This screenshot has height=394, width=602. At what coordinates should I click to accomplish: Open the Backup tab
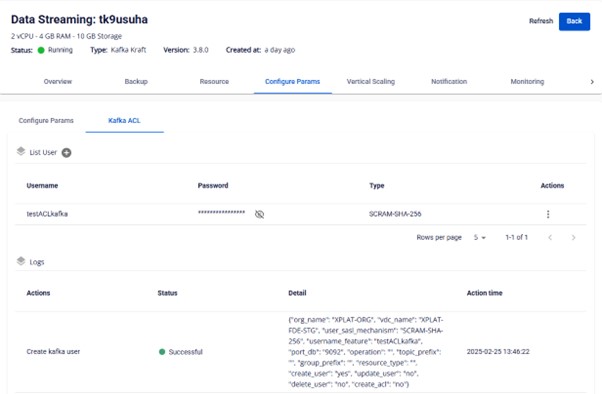pyautogui.click(x=136, y=81)
